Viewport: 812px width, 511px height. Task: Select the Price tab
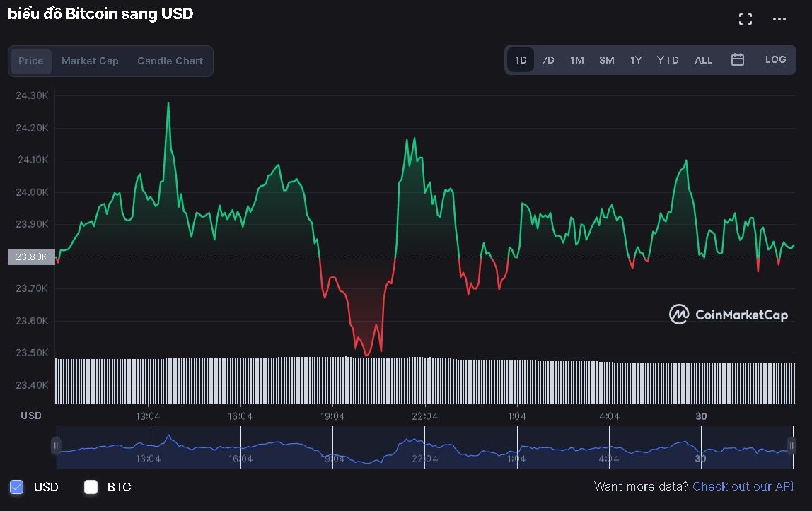(x=30, y=61)
